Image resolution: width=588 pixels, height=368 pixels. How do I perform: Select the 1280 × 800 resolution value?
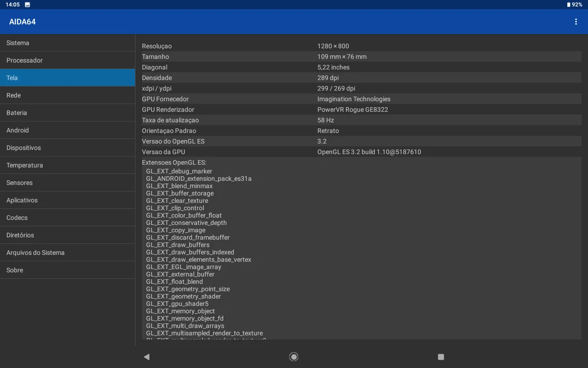coord(333,46)
